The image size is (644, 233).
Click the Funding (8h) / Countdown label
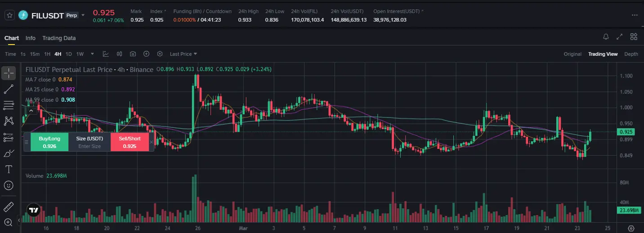pyautogui.click(x=202, y=11)
